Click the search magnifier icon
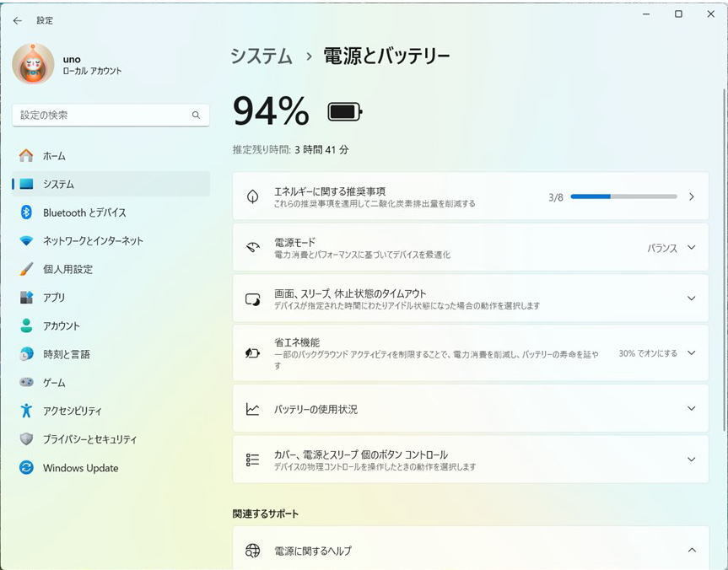The width and height of the screenshot is (728, 570). (196, 116)
